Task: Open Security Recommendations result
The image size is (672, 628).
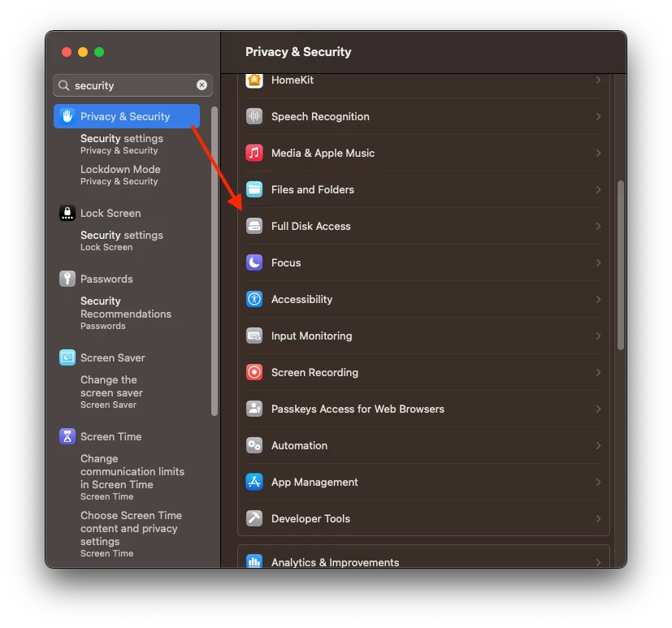Action: (x=126, y=313)
